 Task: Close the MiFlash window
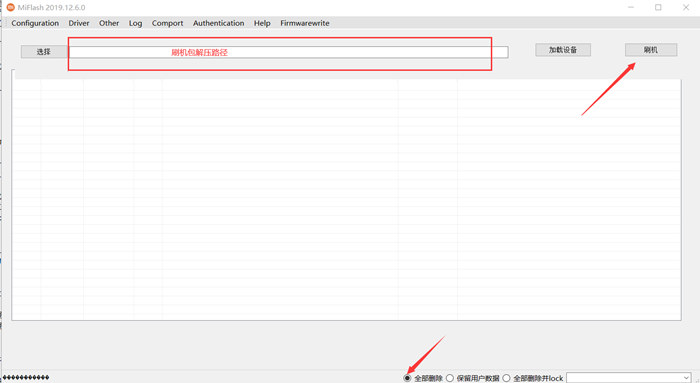686,7
